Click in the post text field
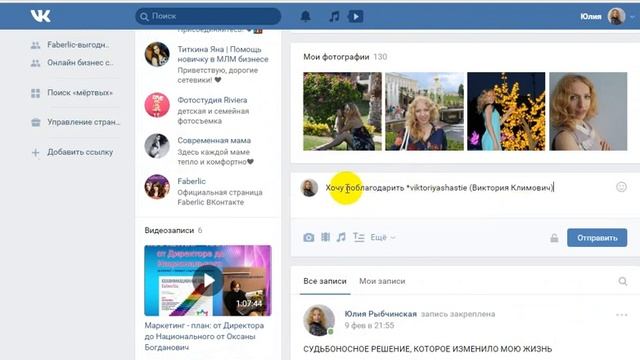The image size is (640, 360). [467, 188]
